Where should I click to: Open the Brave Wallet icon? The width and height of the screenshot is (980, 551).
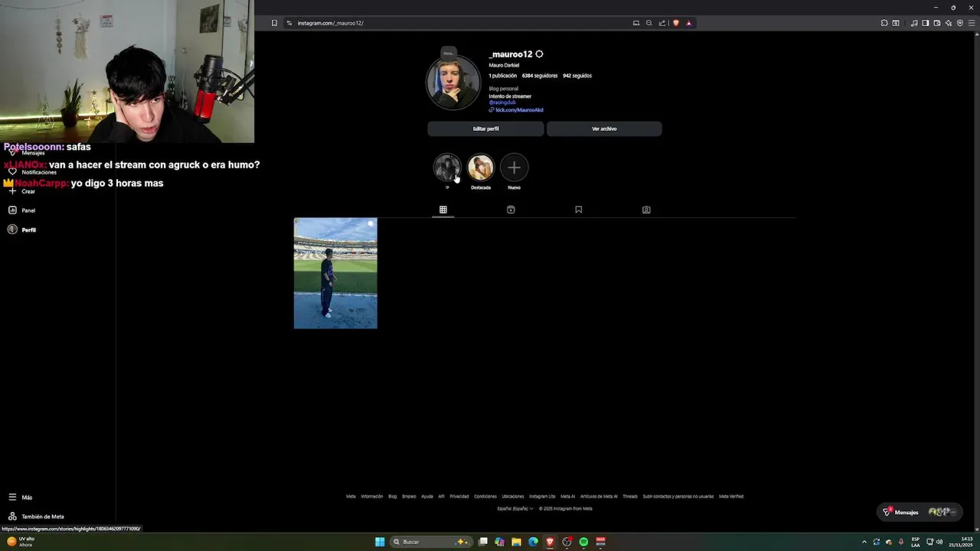[936, 23]
